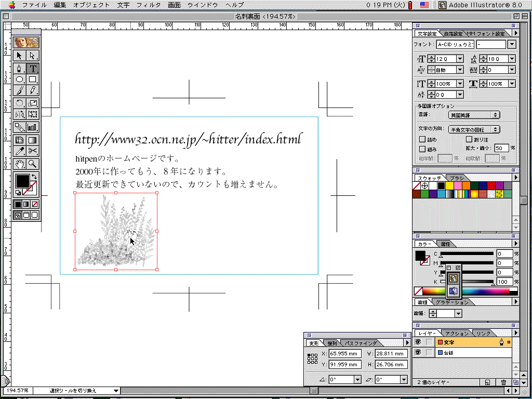Open the status bar 選択ツールを切り換え popup
The width and height of the screenshot is (532, 399).
click(77, 391)
